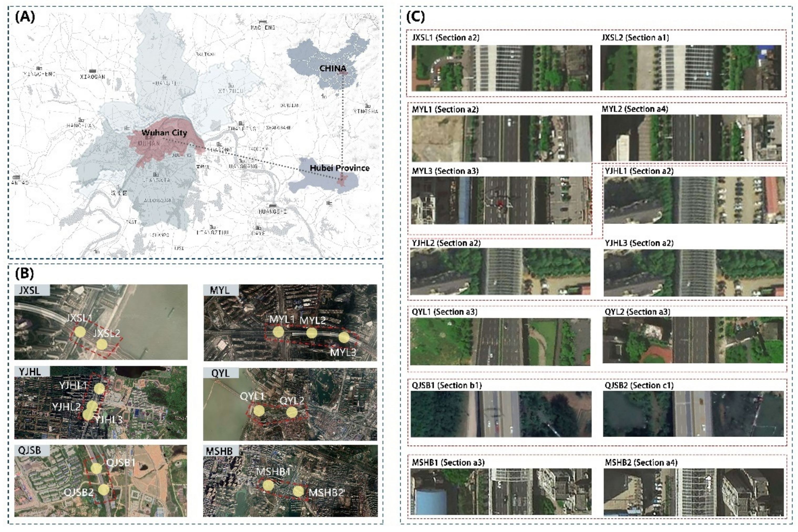
Task: Click the QYL2 yellow location marker
Action: 291,412
